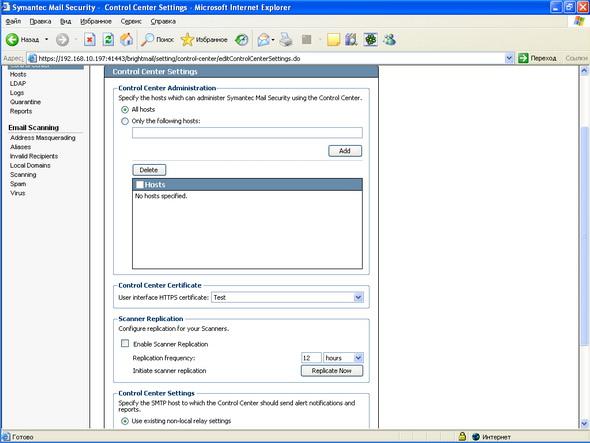Screen dimensions: 590x443
Task: Click the gray Edit toolbar icon
Action: coord(307,40)
